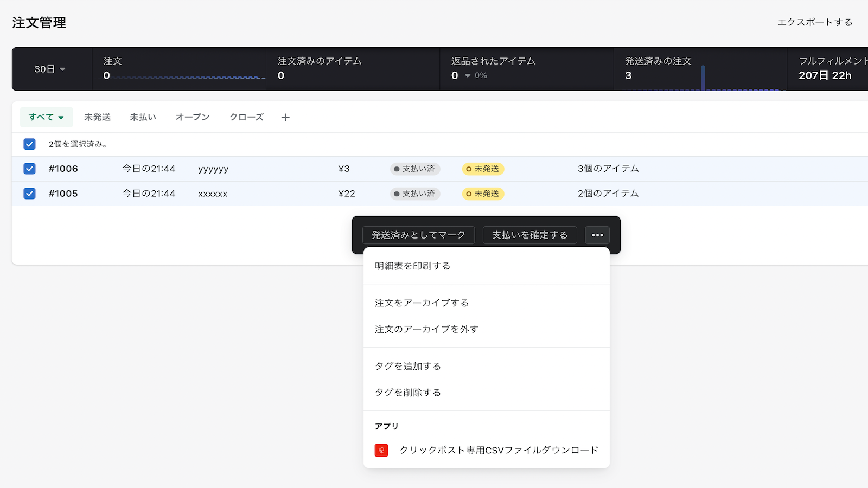This screenshot has height=488, width=868.
Task: Uncheck order #1005
Action: click(x=30, y=193)
